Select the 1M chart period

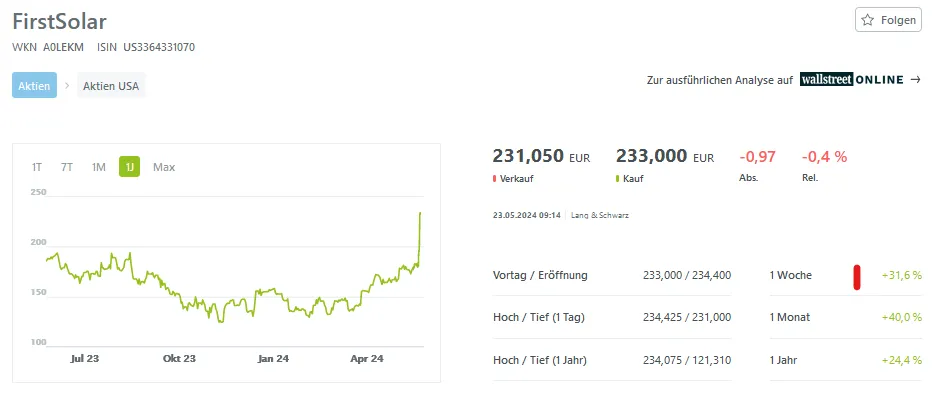click(x=98, y=167)
